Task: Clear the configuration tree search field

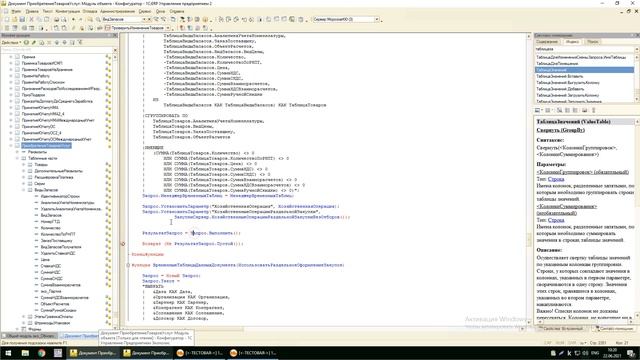Action: [115, 50]
